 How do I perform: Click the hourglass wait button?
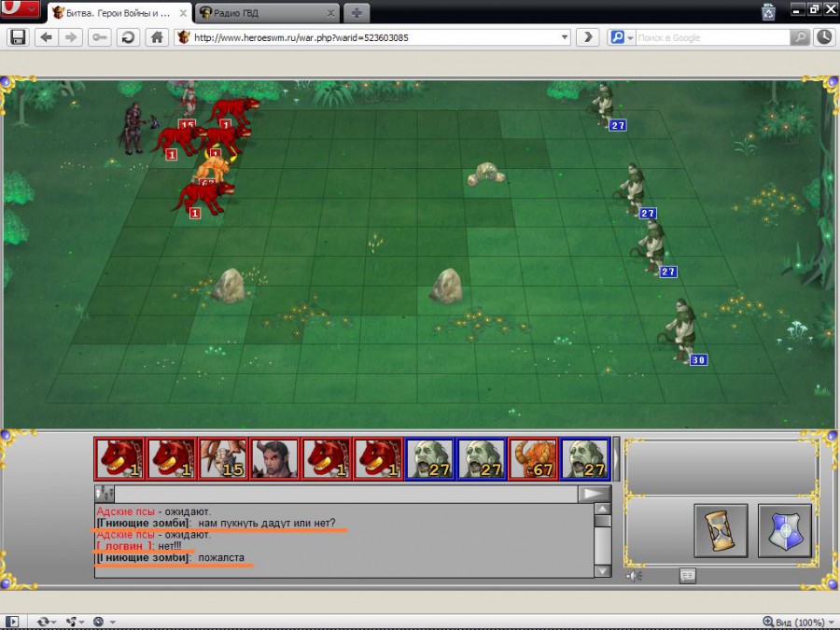click(721, 530)
